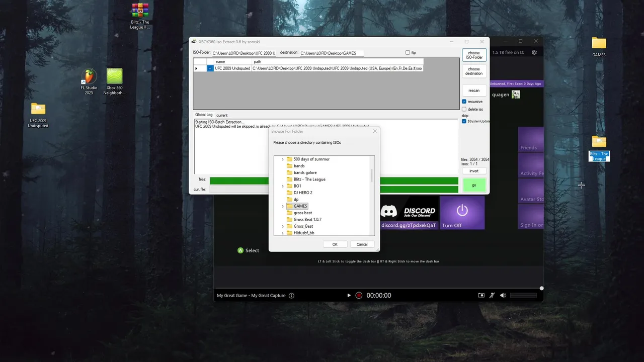Expand the GAMES folder node
644x362 pixels.
click(282, 206)
